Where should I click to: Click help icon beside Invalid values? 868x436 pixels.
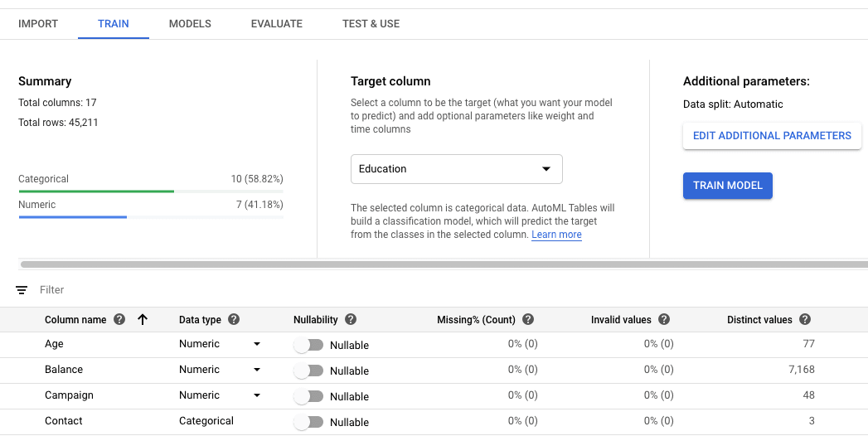(664, 320)
